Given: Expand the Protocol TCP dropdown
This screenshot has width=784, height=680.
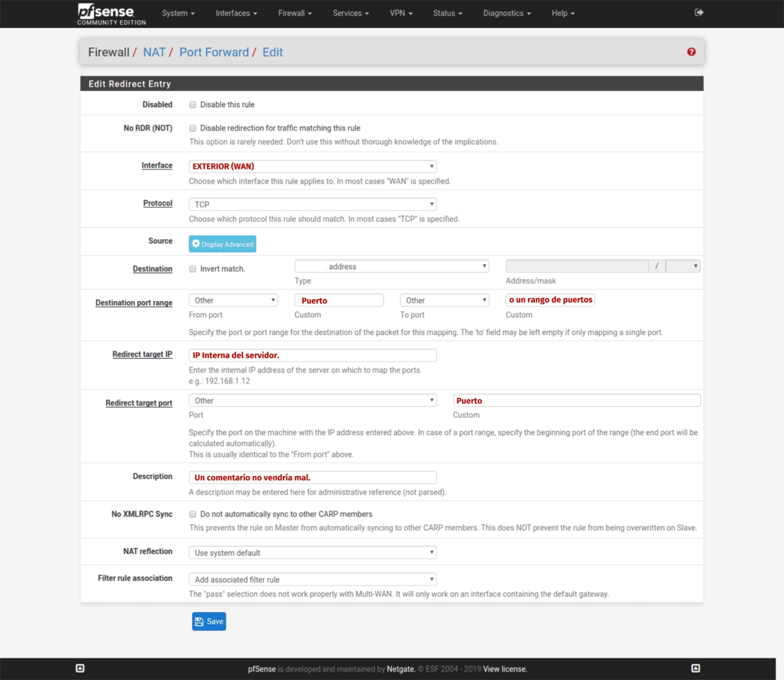Looking at the screenshot, I should tap(312, 204).
